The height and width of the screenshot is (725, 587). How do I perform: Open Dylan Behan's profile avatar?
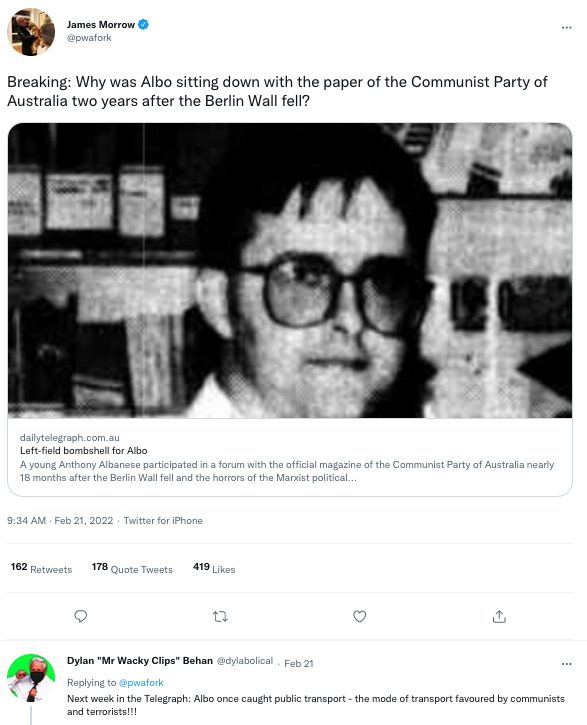click(31, 677)
